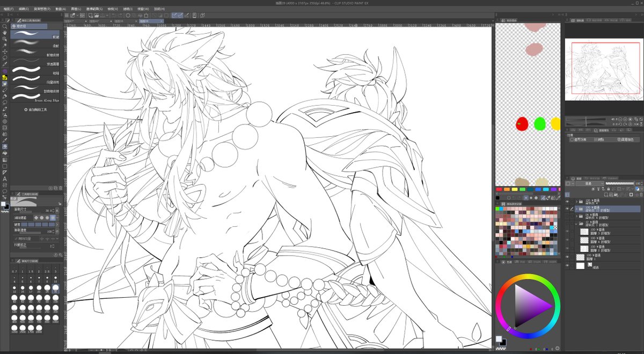This screenshot has height=354, width=644.
Task: Select the Zoom magnifier tool
Action: 4,26
